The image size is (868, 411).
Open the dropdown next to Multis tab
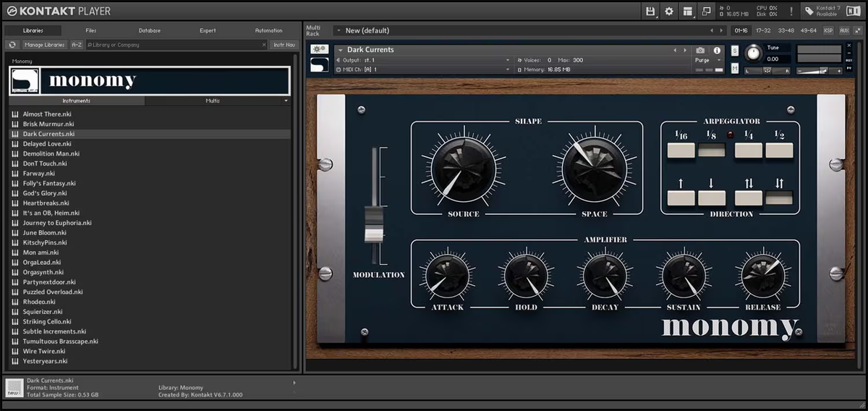285,101
